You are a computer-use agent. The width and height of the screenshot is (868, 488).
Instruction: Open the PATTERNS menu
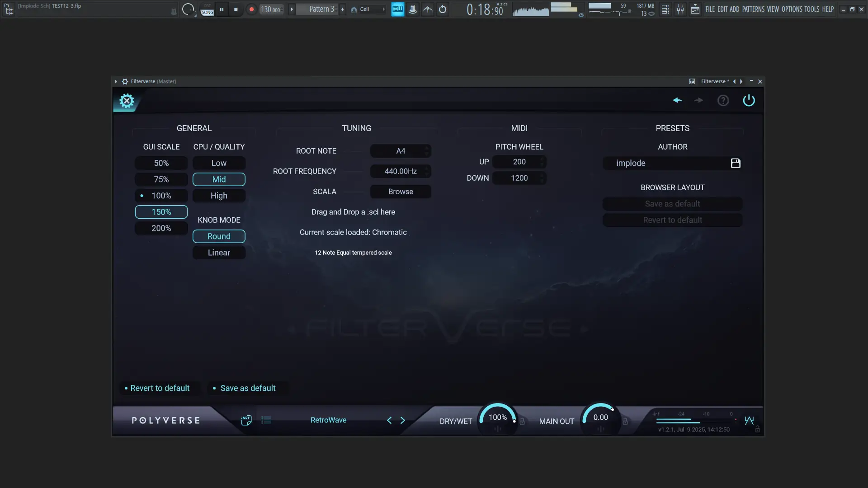click(753, 9)
